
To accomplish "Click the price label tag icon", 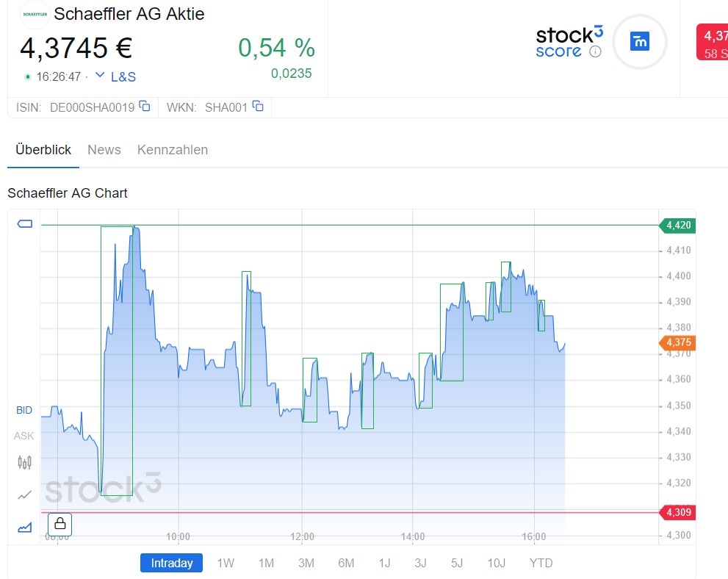I will (x=24, y=224).
